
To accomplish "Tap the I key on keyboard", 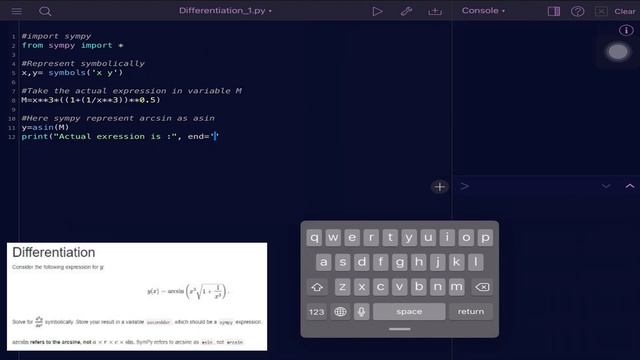I will (447, 238).
